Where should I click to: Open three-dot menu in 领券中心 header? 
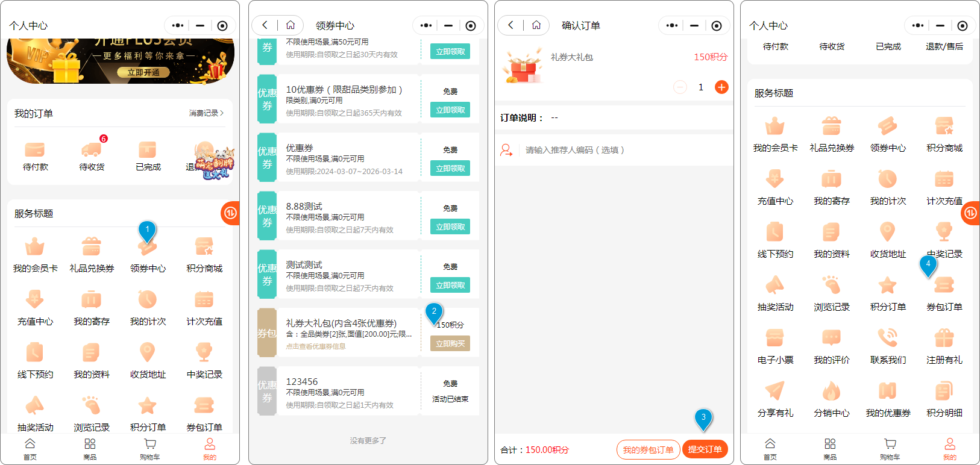[x=426, y=25]
